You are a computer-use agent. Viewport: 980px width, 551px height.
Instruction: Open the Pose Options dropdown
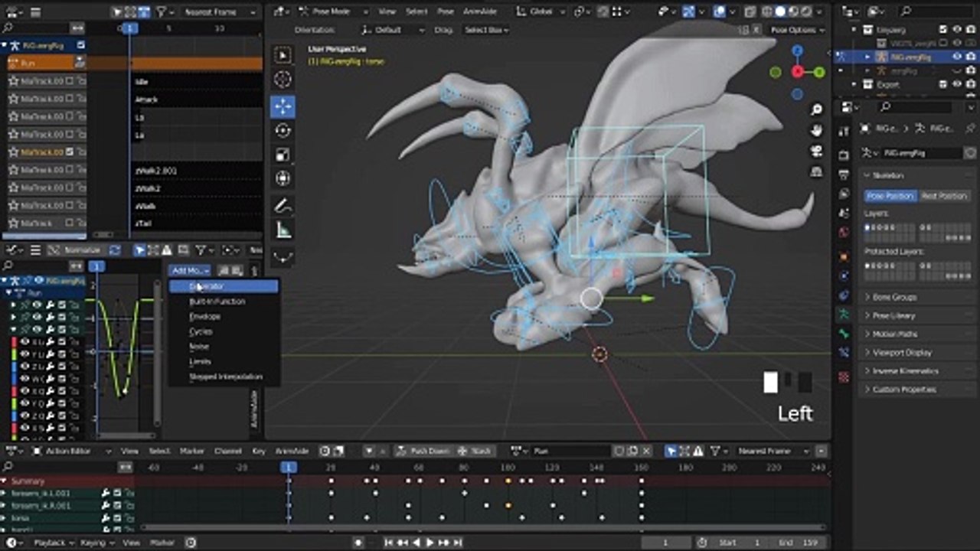pyautogui.click(x=796, y=30)
